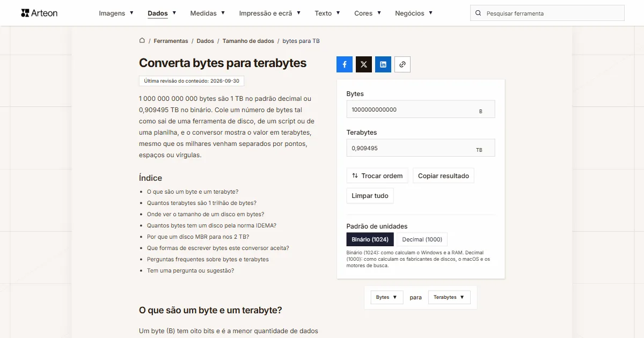Click the Trocar ordem button
Screen dimensions: 644x338
click(377, 175)
